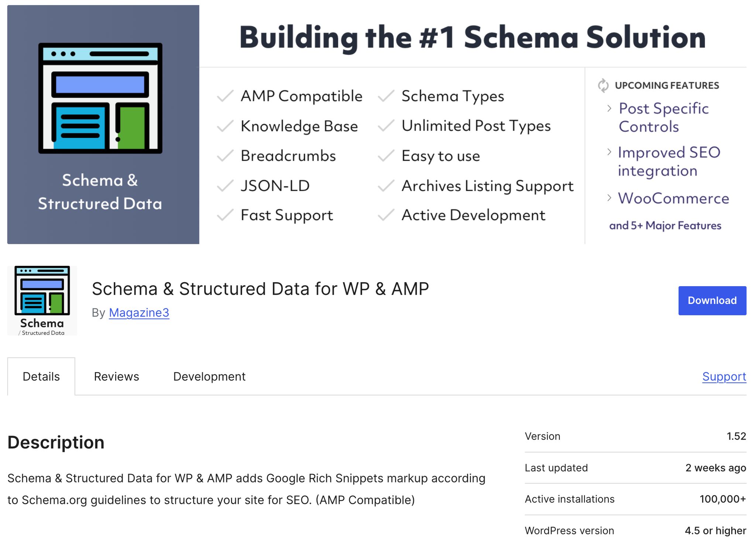Click the checkmark next to Breadcrumbs
The image size is (756, 544).
tap(225, 156)
